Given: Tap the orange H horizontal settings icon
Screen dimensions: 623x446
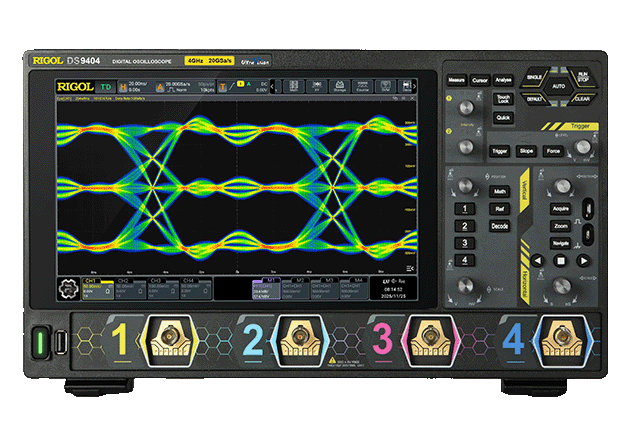Looking at the screenshot, I should click(123, 87).
